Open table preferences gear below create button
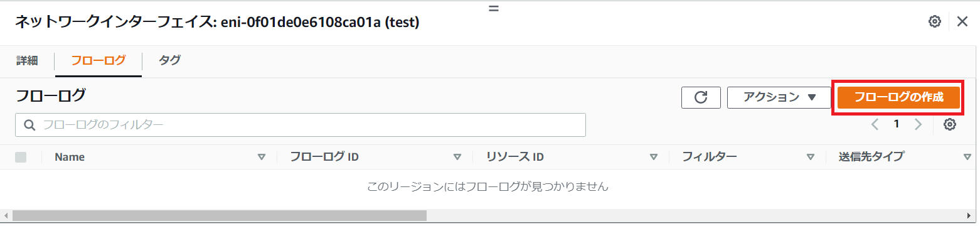Image resolution: width=980 pixels, height=226 pixels. tap(949, 124)
